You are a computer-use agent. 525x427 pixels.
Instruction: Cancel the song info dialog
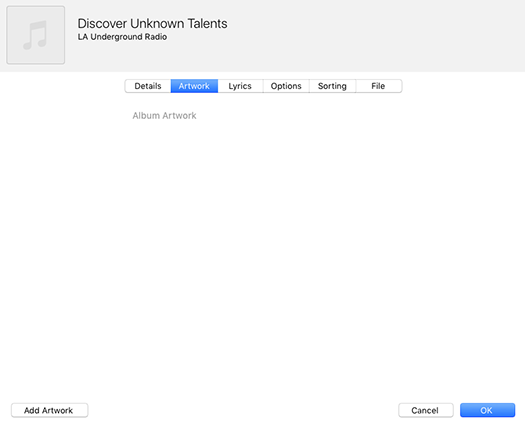[426, 410]
